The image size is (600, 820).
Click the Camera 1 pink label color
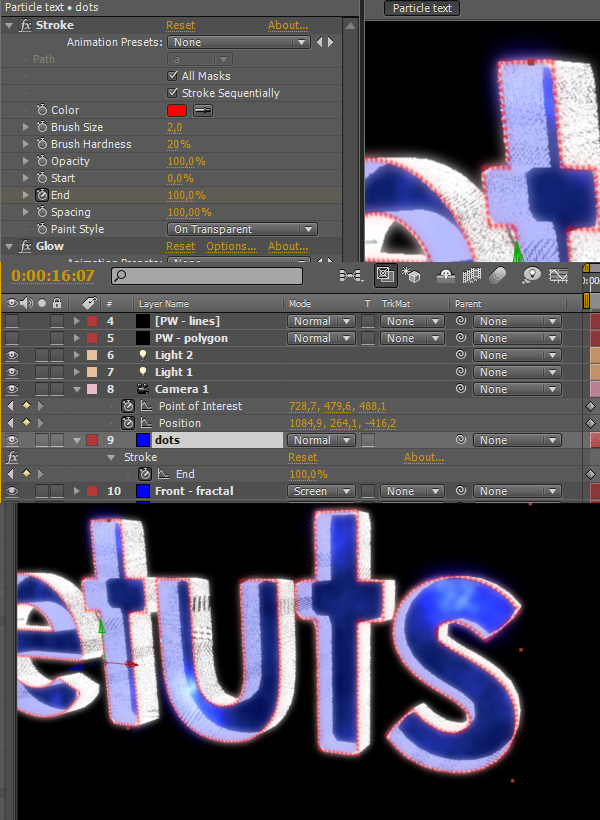92,389
